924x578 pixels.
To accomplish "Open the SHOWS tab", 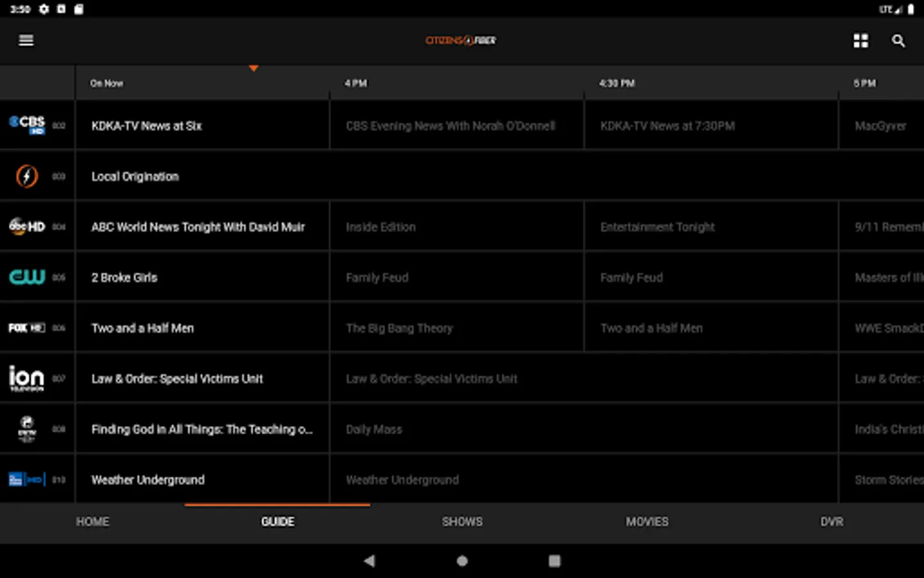I will [x=462, y=521].
